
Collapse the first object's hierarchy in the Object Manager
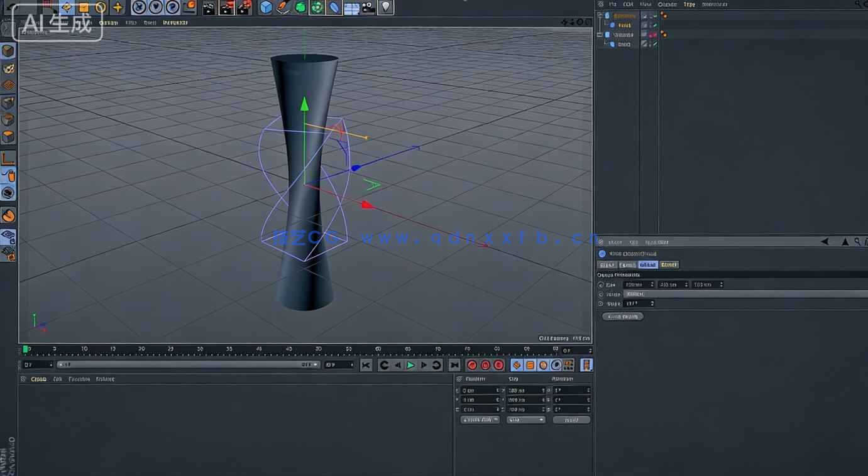click(599, 15)
